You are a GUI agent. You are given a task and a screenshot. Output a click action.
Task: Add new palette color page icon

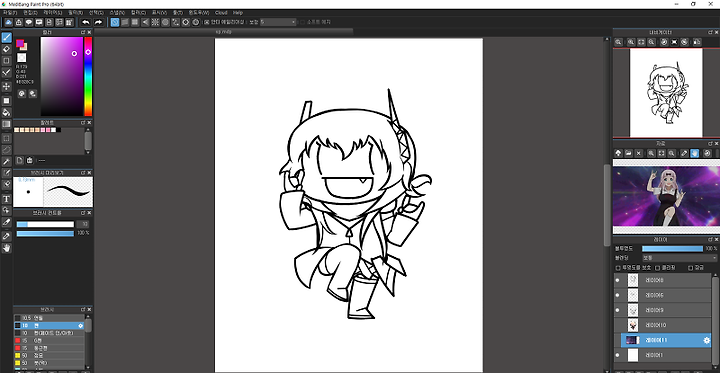[20, 160]
